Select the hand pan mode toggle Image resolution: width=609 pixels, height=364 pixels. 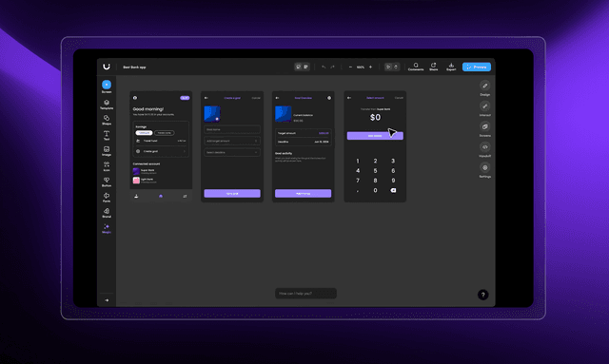[x=396, y=67]
